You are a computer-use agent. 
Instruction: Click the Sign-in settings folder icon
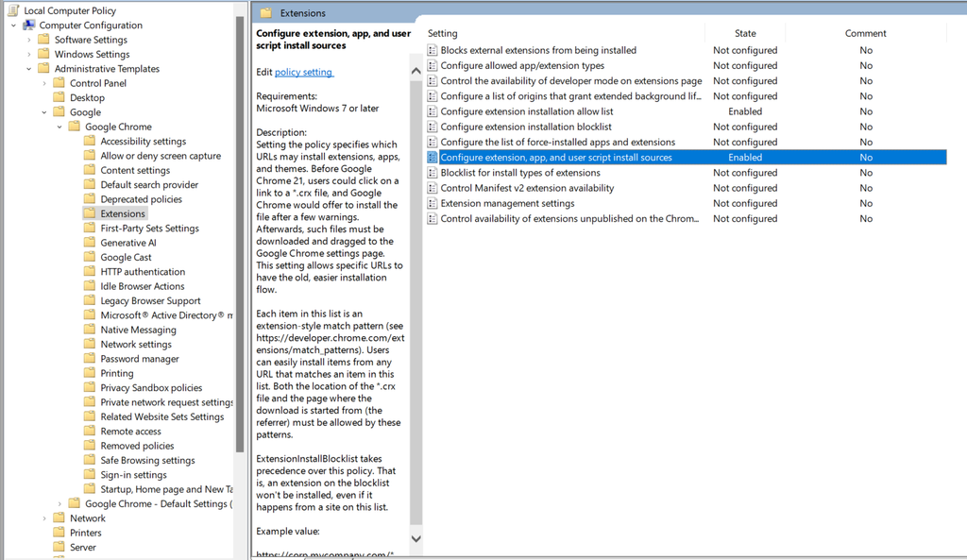(90, 474)
